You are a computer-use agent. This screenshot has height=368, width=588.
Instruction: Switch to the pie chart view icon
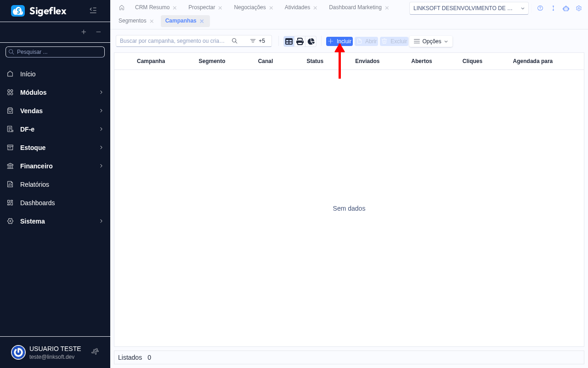pyautogui.click(x=311, y=41)
